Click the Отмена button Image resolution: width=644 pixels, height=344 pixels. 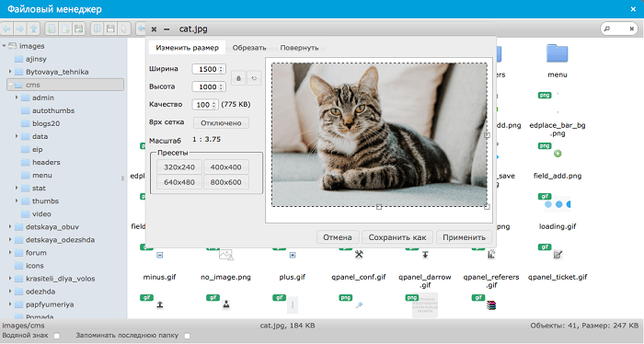tap(338, 237)
